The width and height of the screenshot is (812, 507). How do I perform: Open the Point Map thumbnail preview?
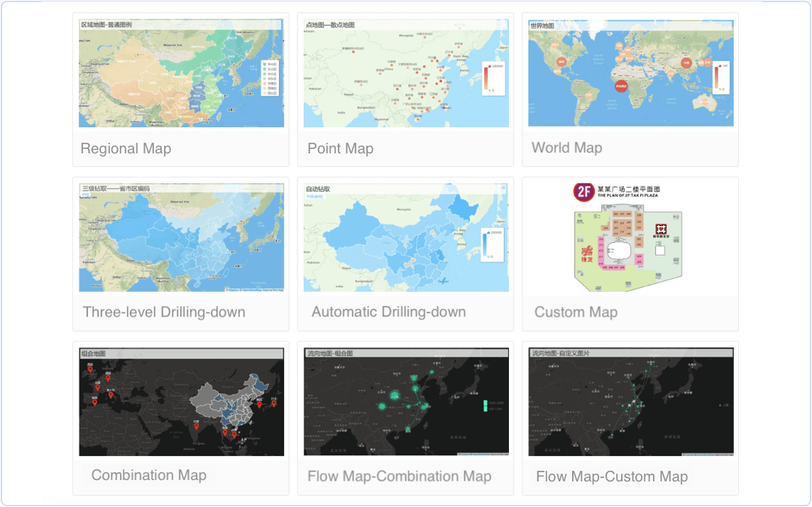[406, 73]
